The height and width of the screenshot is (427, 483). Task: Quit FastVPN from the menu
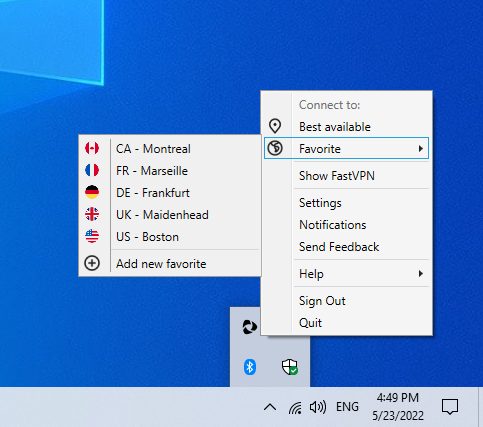[347, 323]
